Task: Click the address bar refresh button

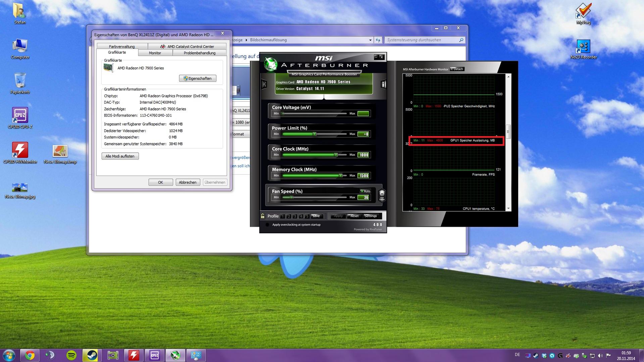Action: (378, 40)
